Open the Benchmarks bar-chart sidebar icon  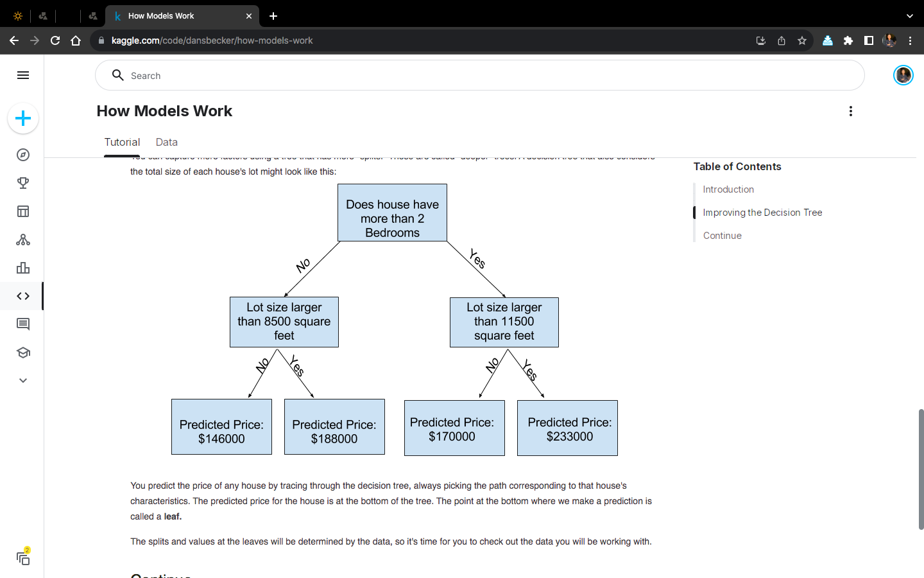23,268
